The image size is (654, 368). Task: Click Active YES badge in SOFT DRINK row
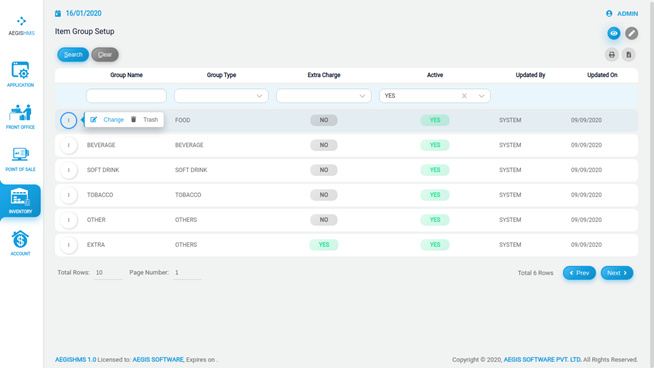(x=435, y=170)
